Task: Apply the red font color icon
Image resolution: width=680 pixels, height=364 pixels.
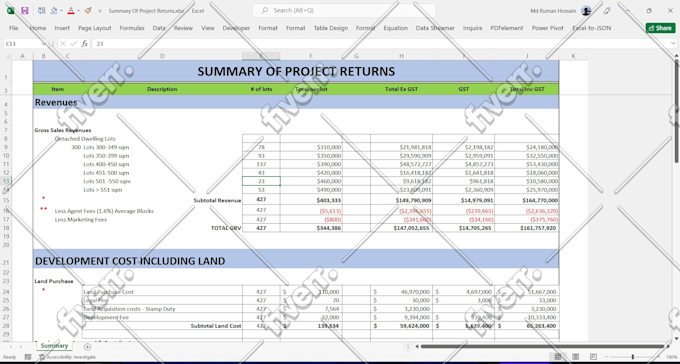Action: pyautogui.click(x=71, y=10)
